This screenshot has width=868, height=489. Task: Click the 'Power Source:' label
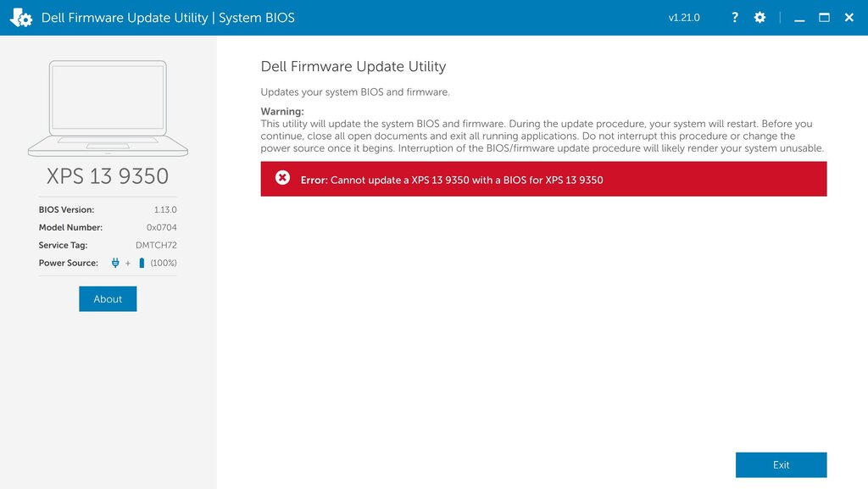point(68,263)
